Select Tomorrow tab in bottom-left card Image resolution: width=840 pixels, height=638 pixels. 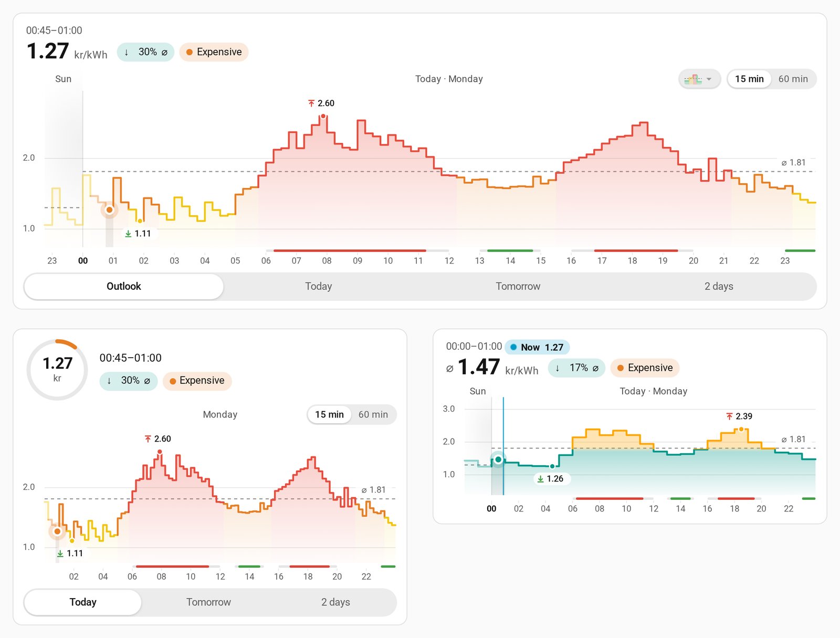click(208, 602)
